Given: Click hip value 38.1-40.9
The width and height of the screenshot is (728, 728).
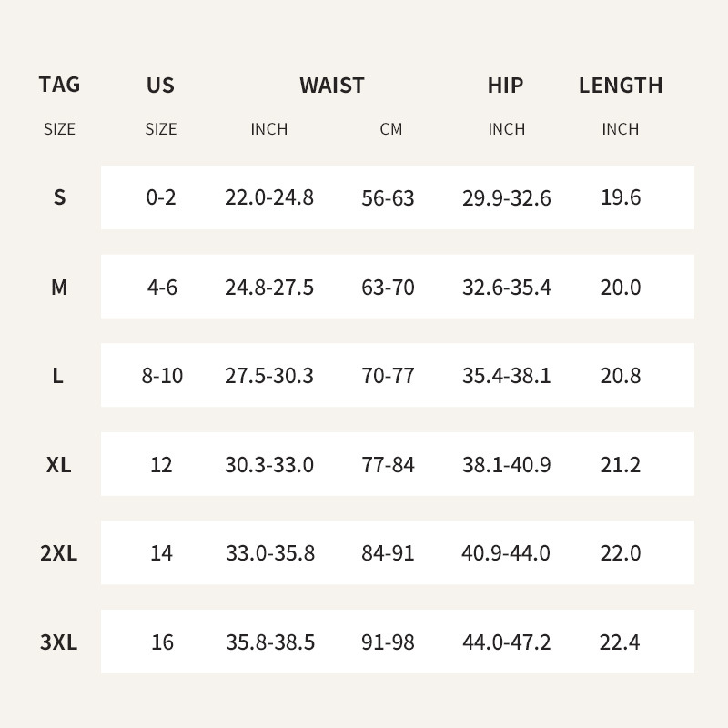Looking at the screenshot, I should [506, 465].
